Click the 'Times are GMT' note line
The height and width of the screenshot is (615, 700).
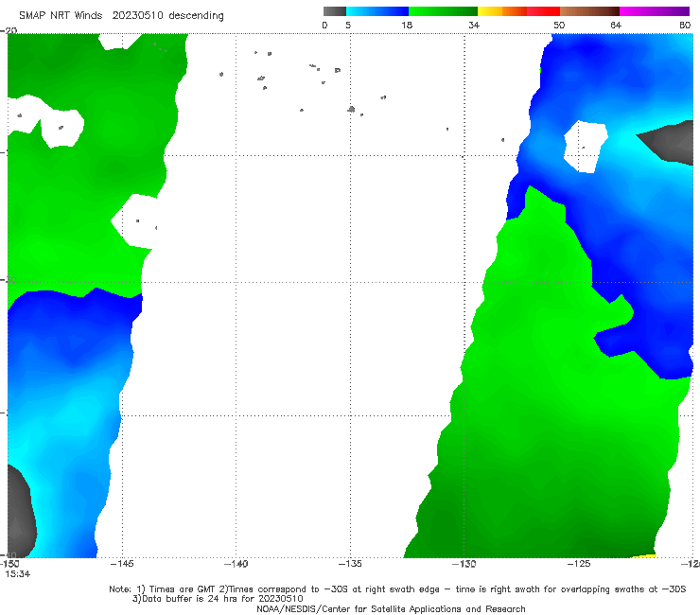pos(397,589)
